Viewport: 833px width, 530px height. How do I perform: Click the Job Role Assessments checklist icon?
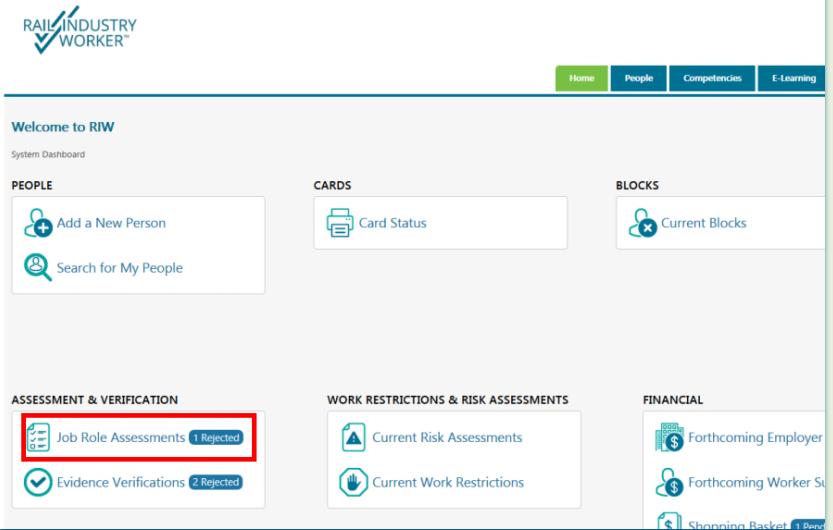[38, 438]
